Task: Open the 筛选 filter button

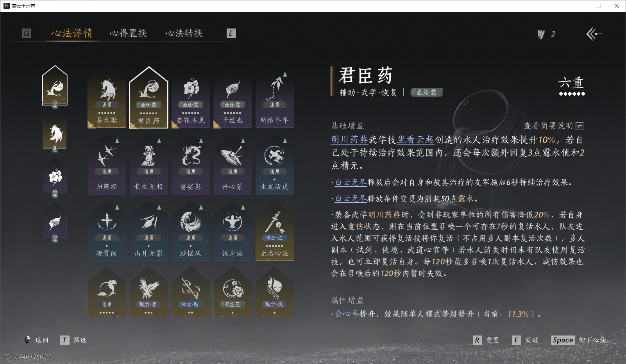Action: (x=73, y=340)
